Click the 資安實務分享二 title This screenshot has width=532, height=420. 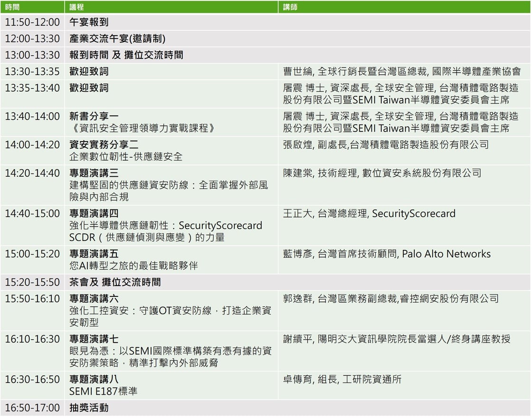tap(104, 145)
